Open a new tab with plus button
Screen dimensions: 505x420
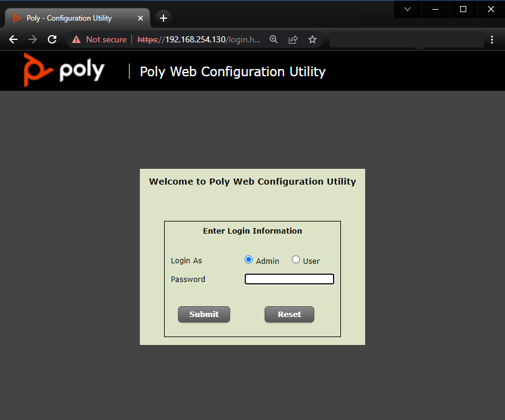(163, 18)
